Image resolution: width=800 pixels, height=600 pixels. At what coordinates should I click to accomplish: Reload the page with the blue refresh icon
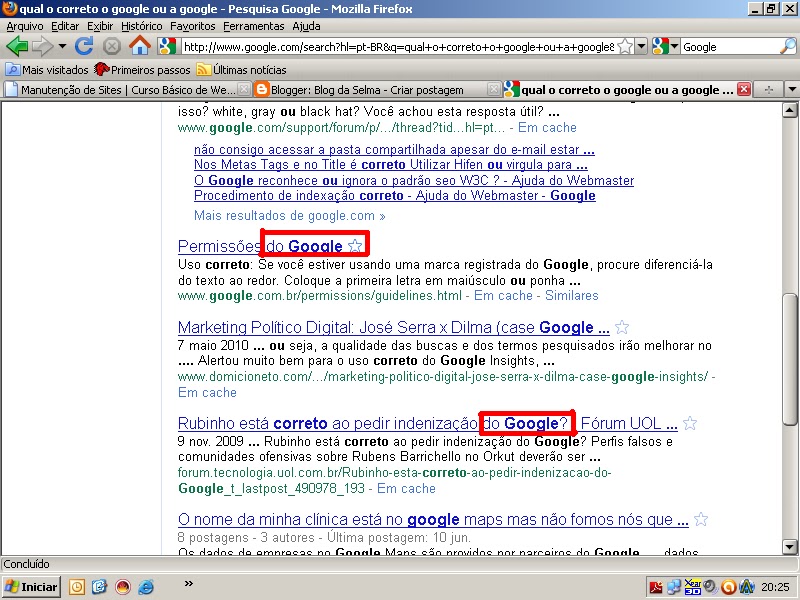click(84, 46)
